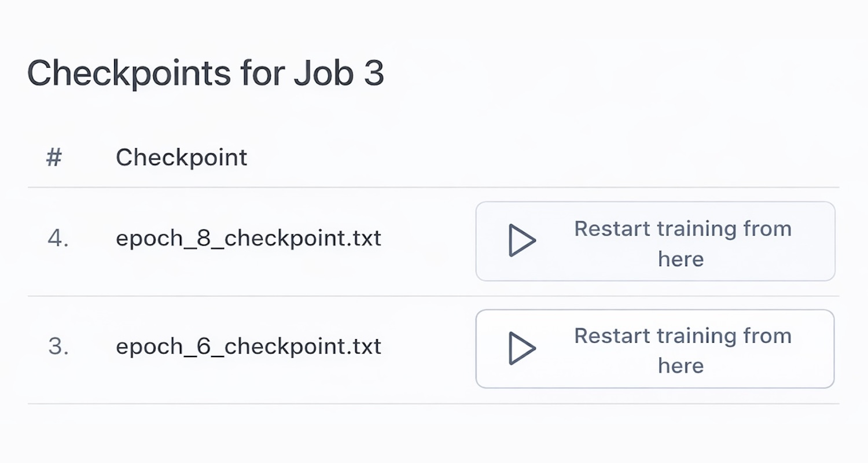Screen dimensions: 868x463
Task: Select the epoch_6_checkpoint.txt file name
Action: (248, 346)
